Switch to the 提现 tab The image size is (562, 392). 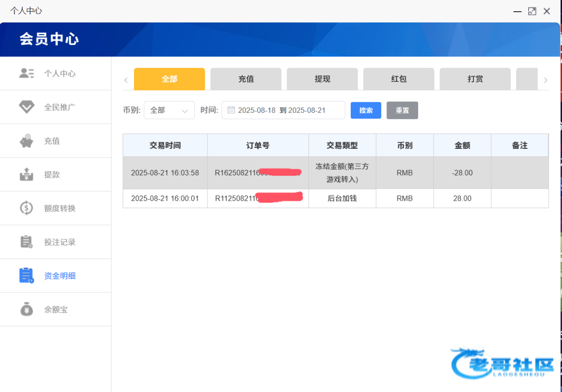coord(322,79)
